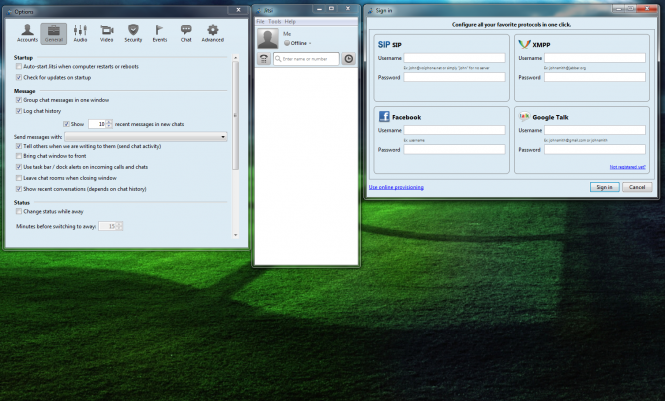The image size is (665, 401).
Task: Open the Accounts options tab
Action: 27,33
